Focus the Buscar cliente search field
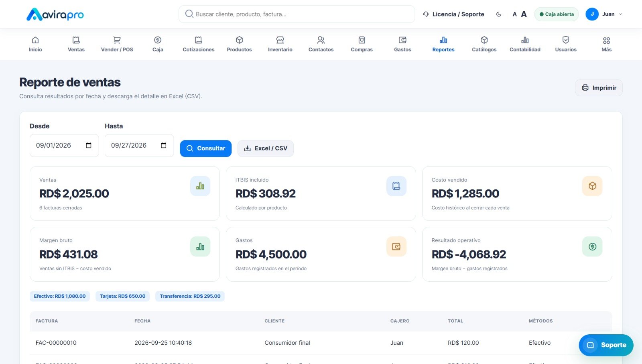This screenshot has width=642, height=364. point(297,14)
